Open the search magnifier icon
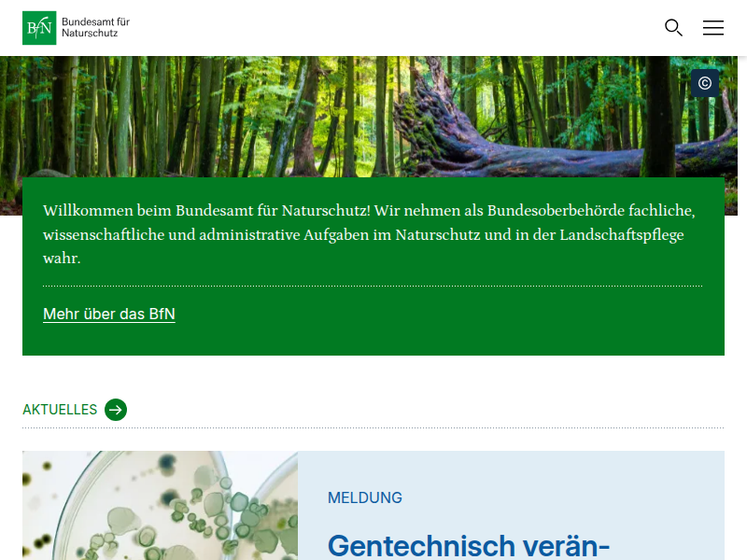Viewport: 747px width, 560px height. coord(673,28)
